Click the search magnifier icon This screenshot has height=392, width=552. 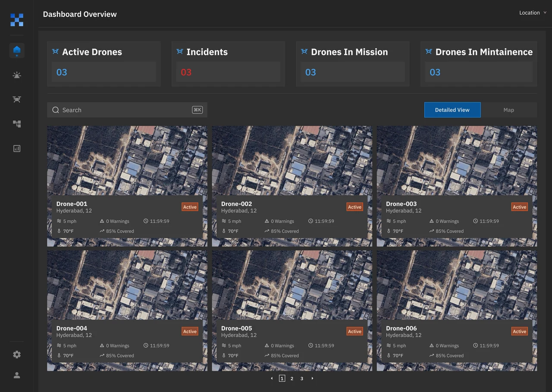coord(56,110)
